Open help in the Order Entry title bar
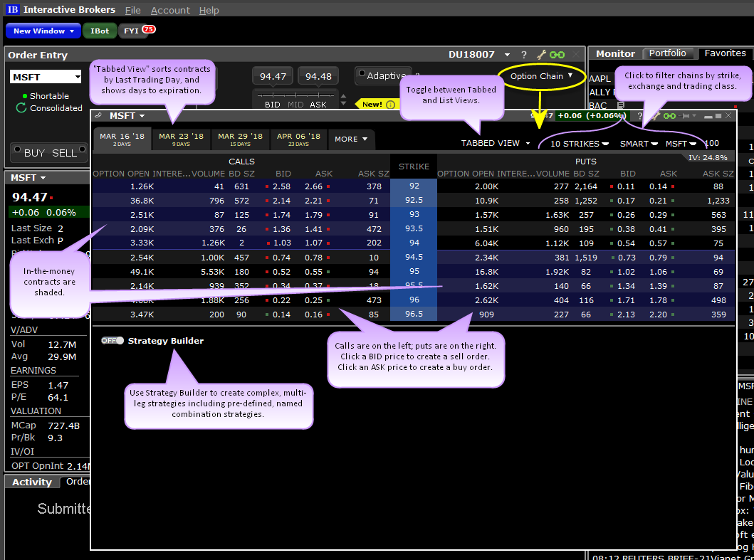This screenshot has height=560, width=754. coord(524,55)
